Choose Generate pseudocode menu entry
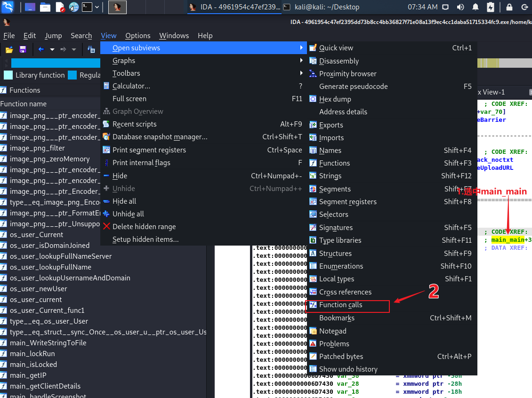The width and height of the screenshot is (532, 398). click(353, 87)
